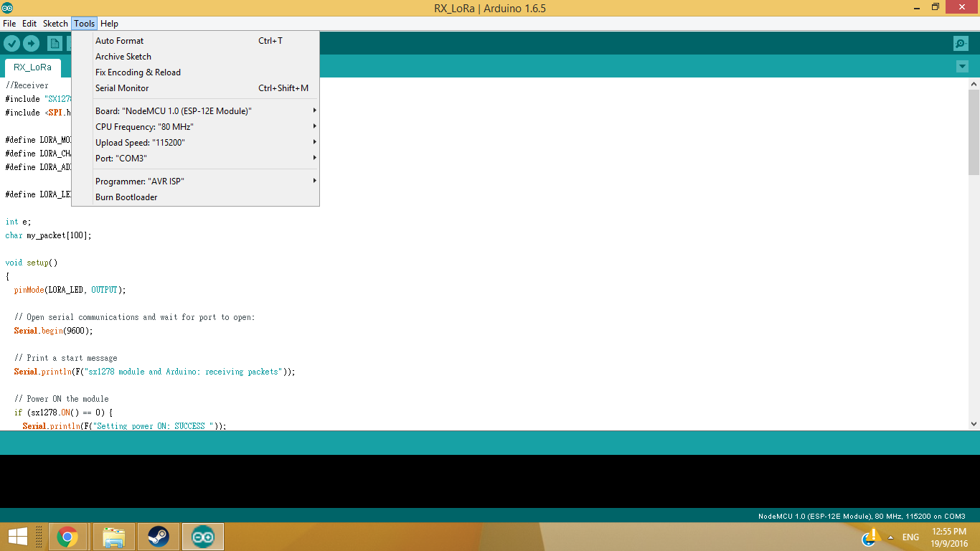980x551 pixels.
Task: Choose Auto Format from the Tools menu
Action: coord(118,40)
